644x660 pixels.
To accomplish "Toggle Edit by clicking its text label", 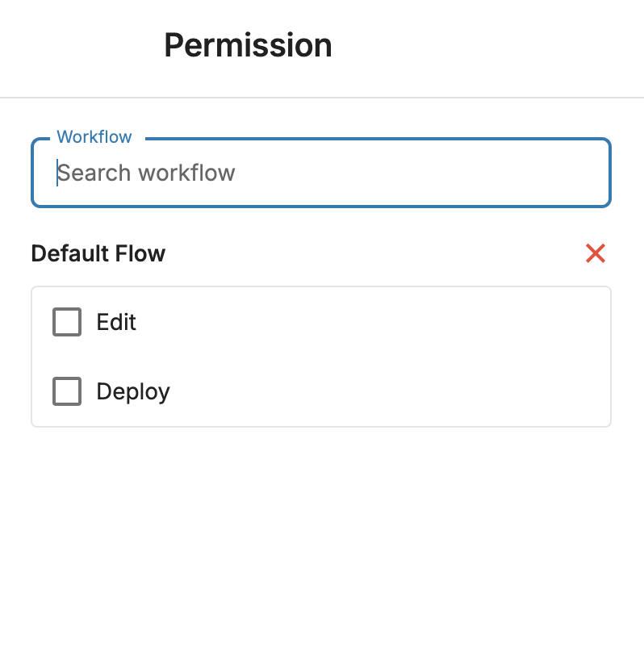I will pyautogui.click(x=116, y=322).
